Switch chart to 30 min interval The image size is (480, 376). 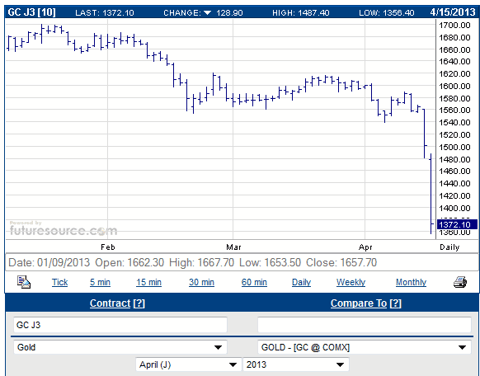(x=201, y=282)
